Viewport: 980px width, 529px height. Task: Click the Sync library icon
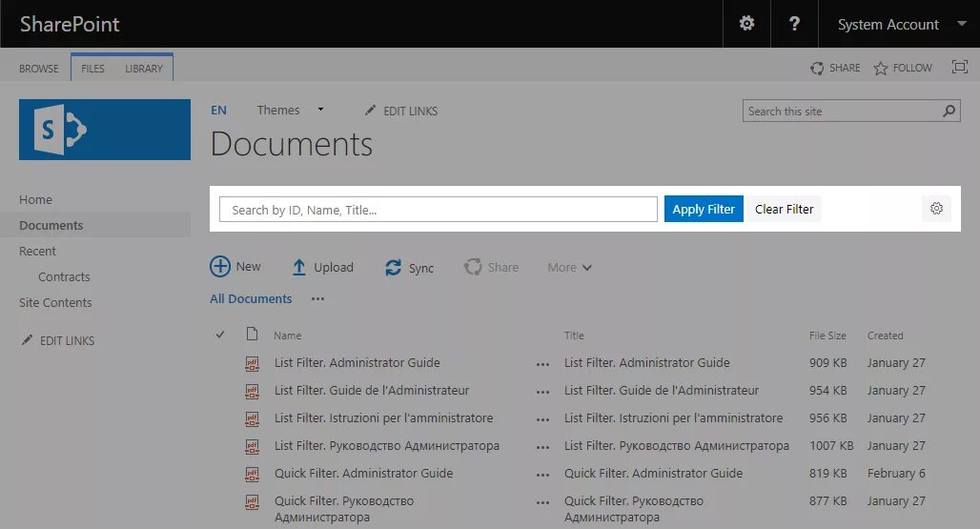point(393,268)
